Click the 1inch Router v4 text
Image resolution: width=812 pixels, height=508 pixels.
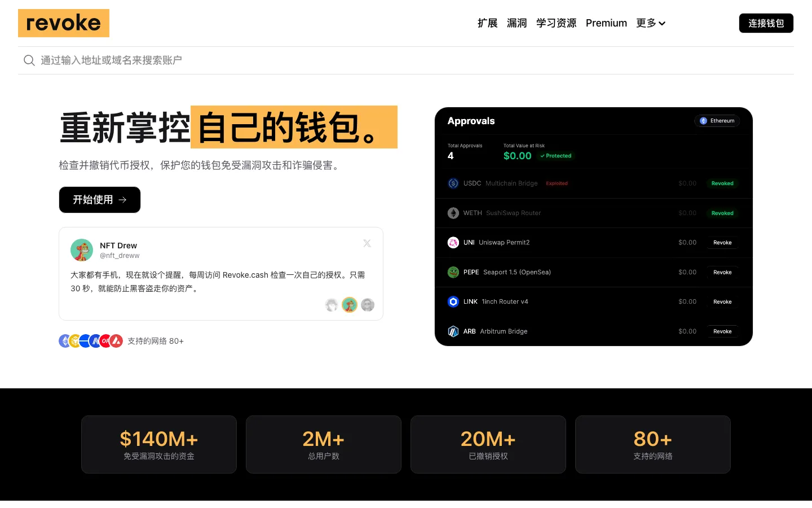[x=505, y=302]
